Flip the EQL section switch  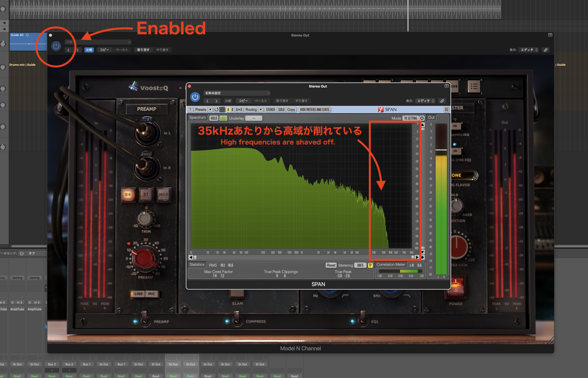(363, 319)
